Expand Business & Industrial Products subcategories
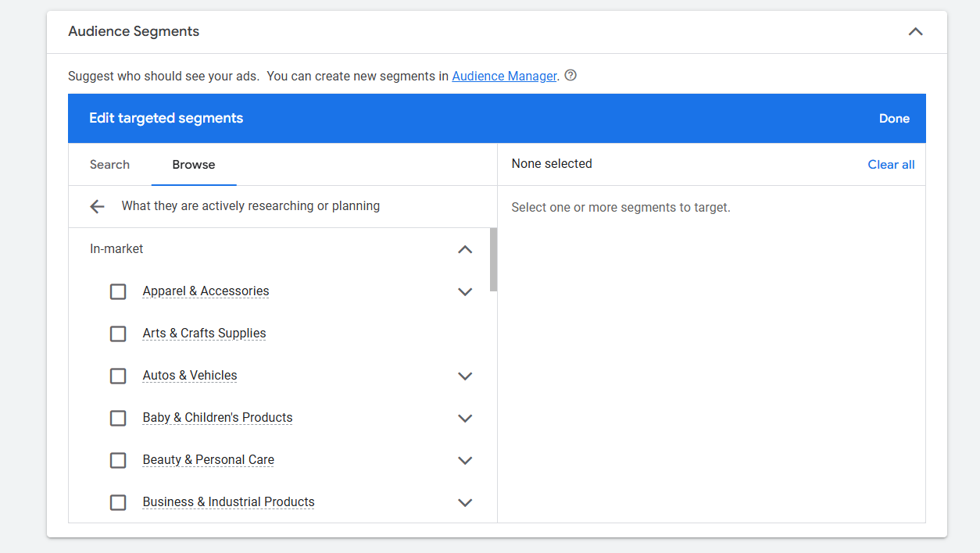 pyautogui.click(x=465, y=502)
